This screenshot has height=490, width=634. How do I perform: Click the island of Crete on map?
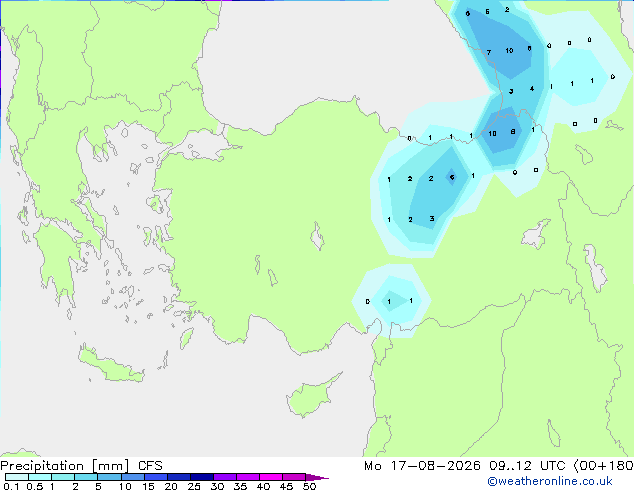[112, 365]
